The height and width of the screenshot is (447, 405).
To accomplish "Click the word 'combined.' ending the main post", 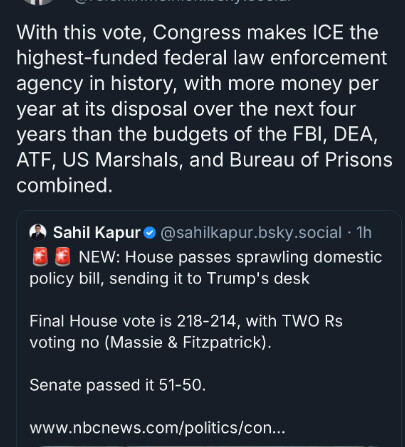I will pos(64,185).
